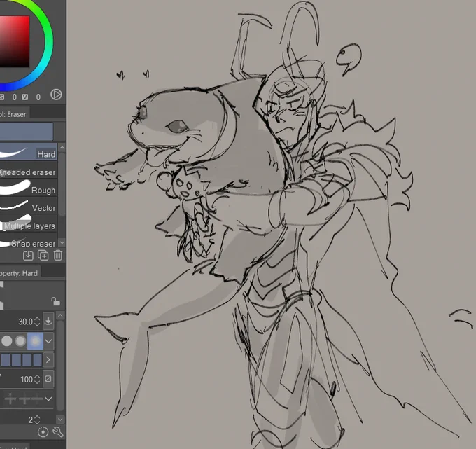Click tool property panel scroll-down arrow

coord(60,420)
